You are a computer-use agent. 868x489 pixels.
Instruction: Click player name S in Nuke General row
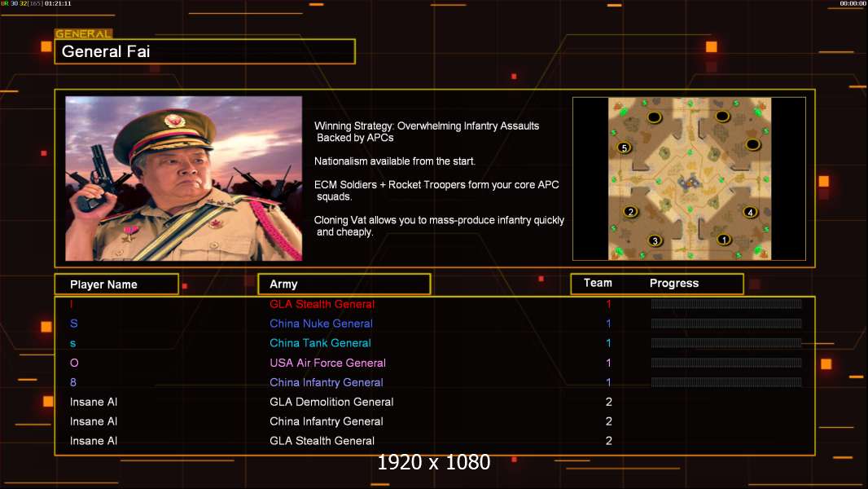click(73, 324)
